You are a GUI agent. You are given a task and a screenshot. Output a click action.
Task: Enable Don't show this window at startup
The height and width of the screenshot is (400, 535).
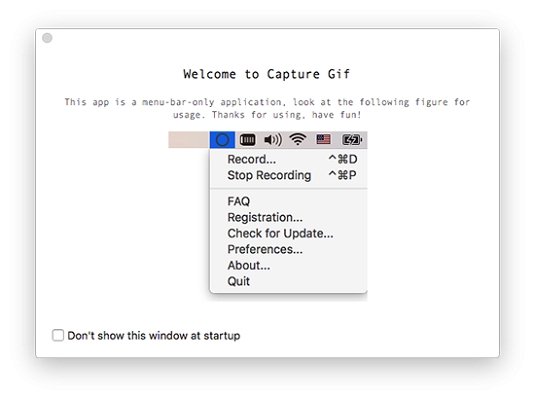coord(58,335)
